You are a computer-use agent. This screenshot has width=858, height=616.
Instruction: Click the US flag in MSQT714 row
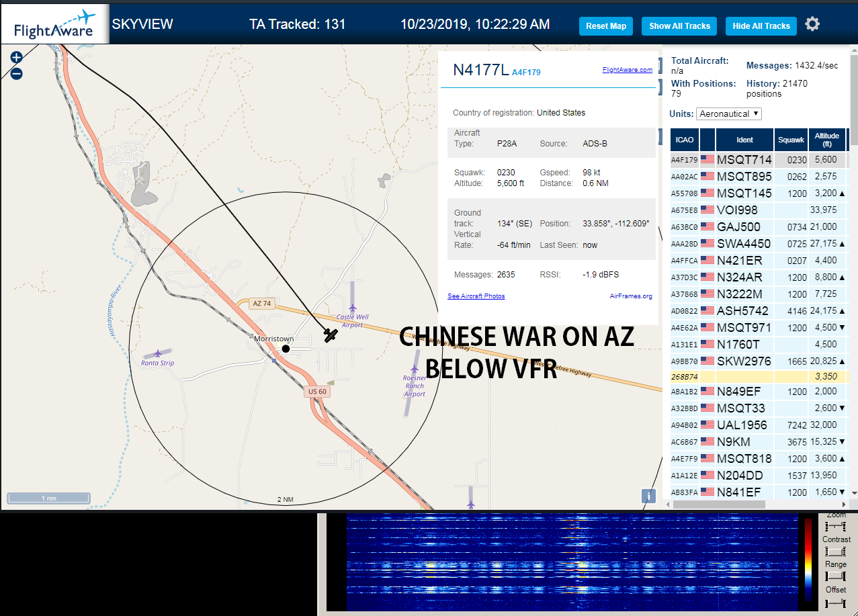pyautogui.click(x=707, y=160)
